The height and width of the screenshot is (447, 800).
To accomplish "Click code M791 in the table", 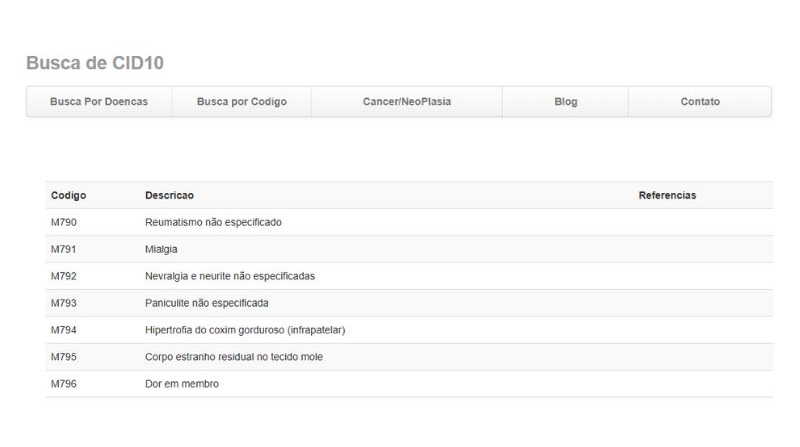I will point(64,249).
